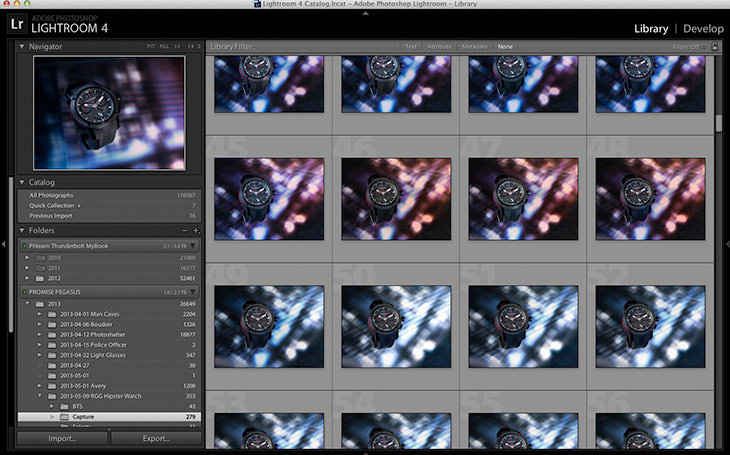Select the 2012 folder icon
This screenshot has width=730, height=455.
tap(40, 278)
